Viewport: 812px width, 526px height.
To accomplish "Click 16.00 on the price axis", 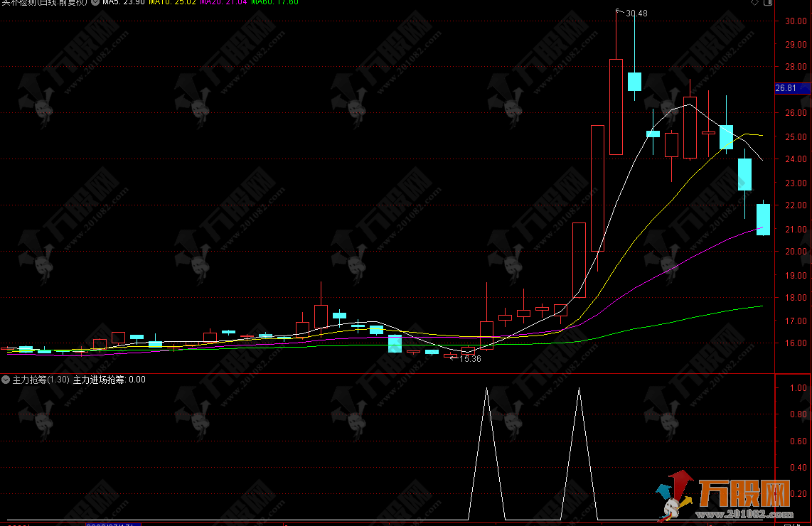I will pyautogui.click(x=796, y=343).
